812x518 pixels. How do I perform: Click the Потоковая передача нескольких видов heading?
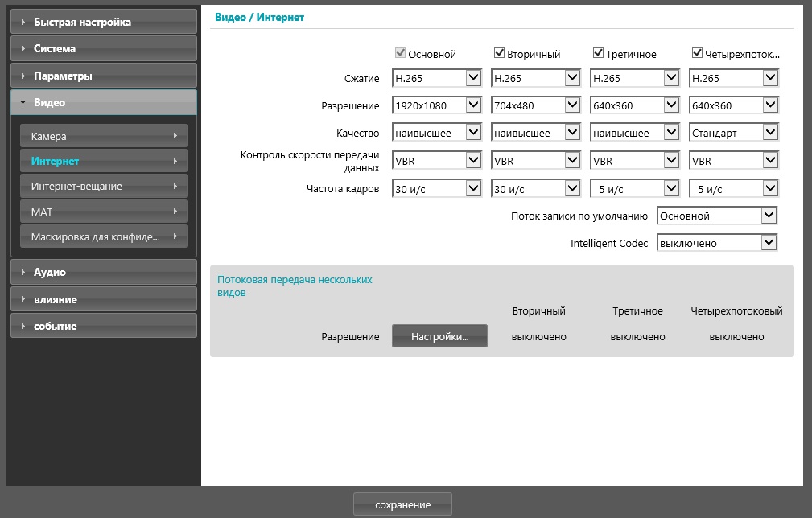(x=295, y=286)
